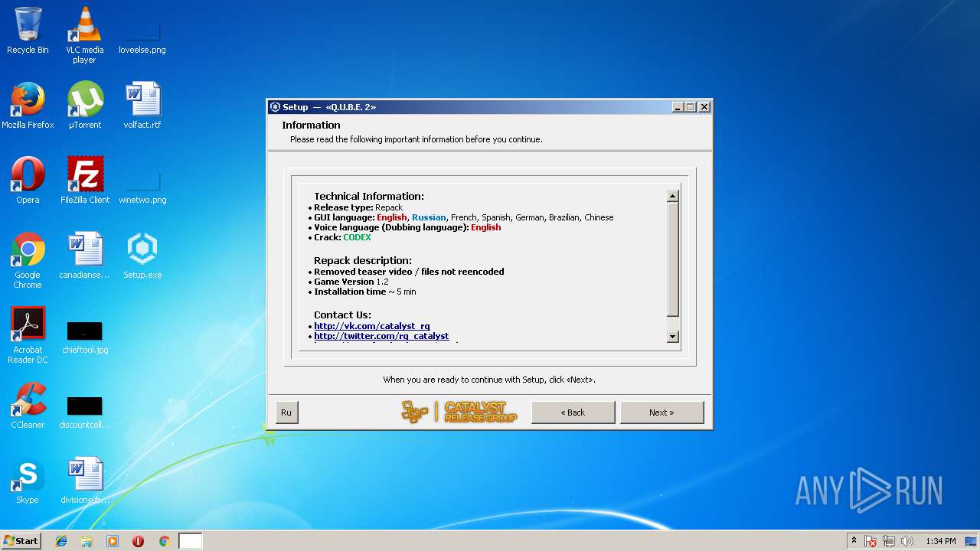
Task: Open Internet Explorer from the taskbar
Action: (x=61, y=541)
